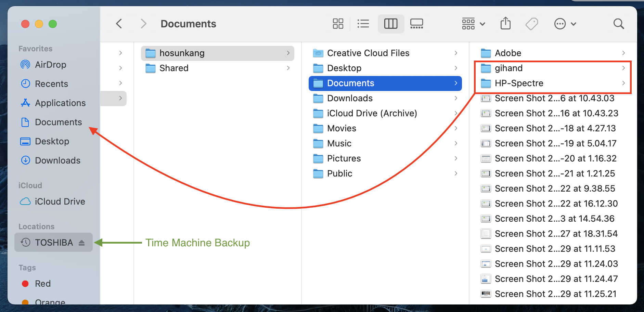Select Applications in the sidebar
Screen dimensions: 644x312
tap(60, 103)
